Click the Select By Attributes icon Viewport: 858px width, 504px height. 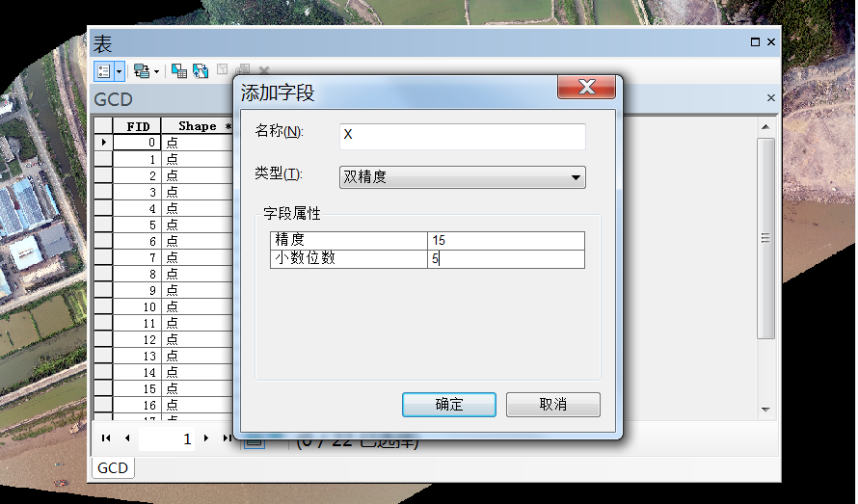pos(179,70)
